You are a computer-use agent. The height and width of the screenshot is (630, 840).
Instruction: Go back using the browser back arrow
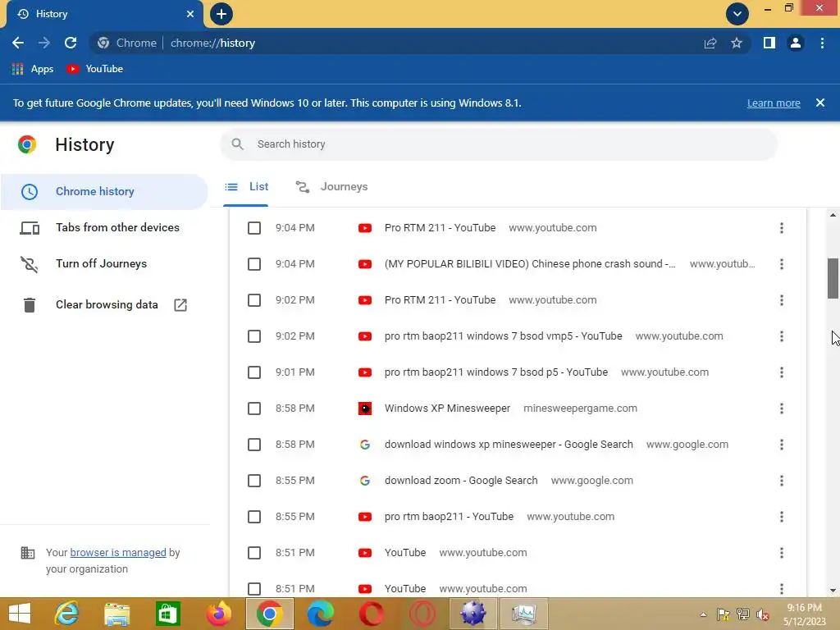pyautogui.click(x=18, y=43)
